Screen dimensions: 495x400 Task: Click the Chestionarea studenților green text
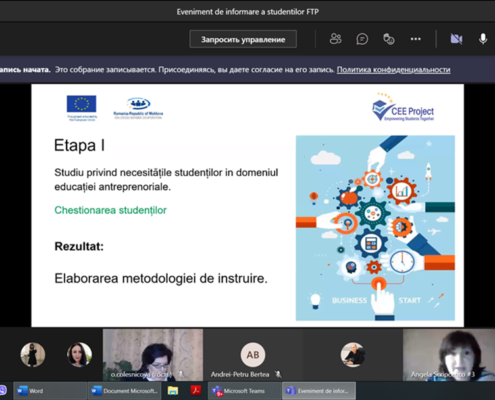[110, 210]
